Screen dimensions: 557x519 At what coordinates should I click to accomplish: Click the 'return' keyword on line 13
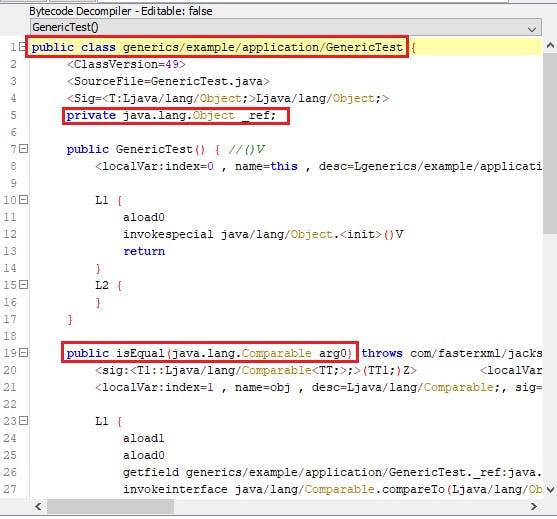click(x=144, y=251)
